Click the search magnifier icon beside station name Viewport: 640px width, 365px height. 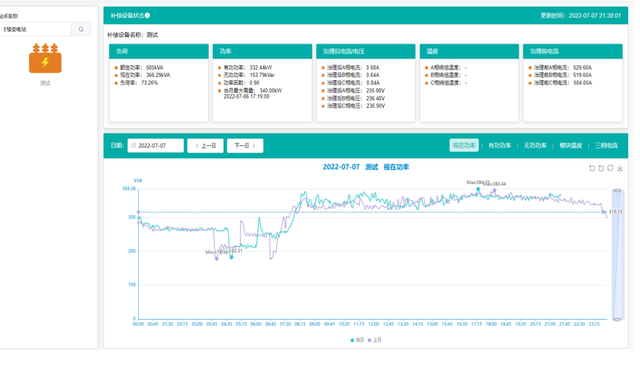click(81, 29)
